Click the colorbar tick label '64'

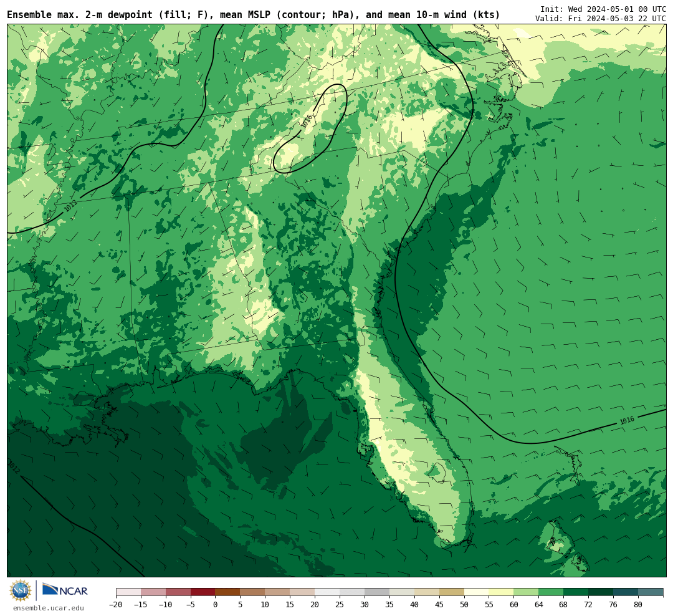pyautogui.click(x=539, y=605)
